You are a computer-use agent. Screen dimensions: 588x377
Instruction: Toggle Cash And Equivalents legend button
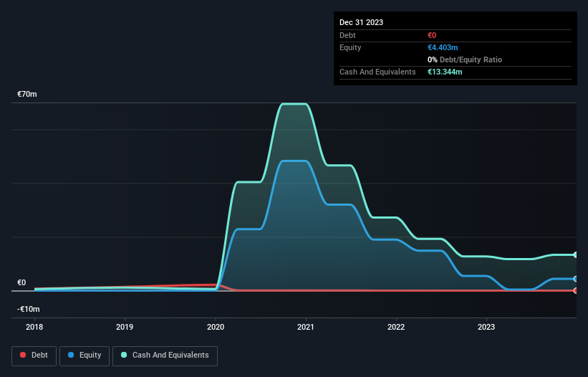(165, 355)
